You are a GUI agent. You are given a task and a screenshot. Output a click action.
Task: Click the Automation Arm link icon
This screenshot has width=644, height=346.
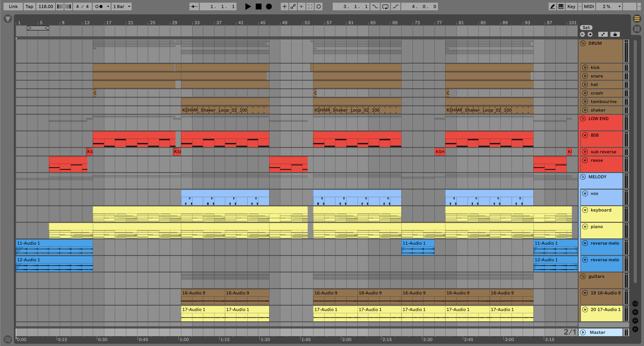[x=293, y=6]
